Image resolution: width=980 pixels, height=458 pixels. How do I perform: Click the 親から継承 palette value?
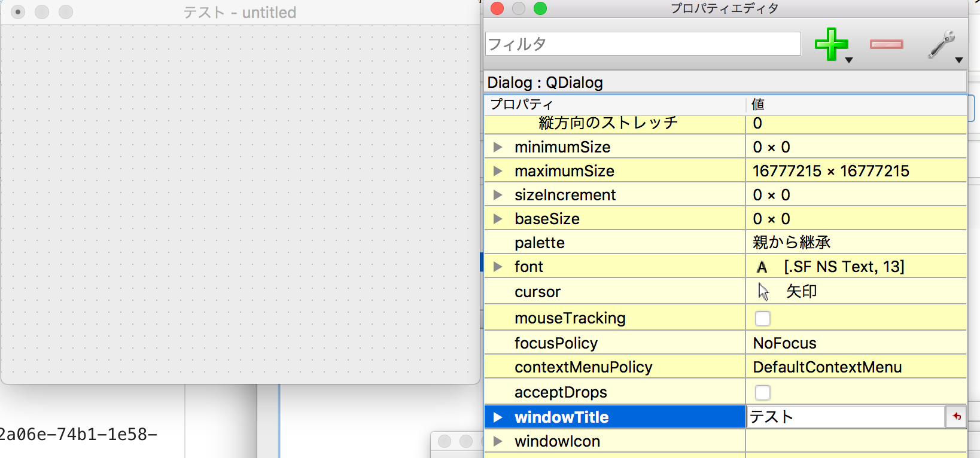[x=792, y=242]
